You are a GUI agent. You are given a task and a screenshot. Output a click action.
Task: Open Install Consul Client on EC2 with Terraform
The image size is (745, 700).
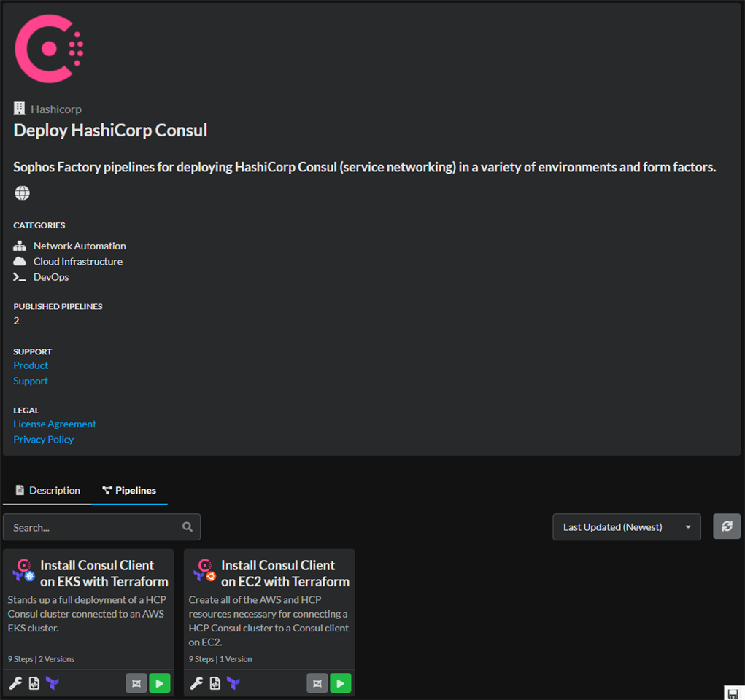(285, 573)
